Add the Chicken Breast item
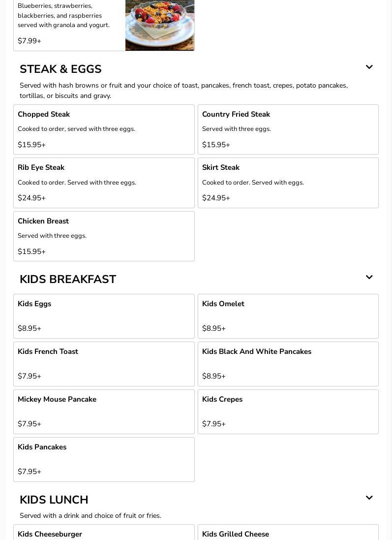Image resolution: width=392 pixels, height=540 pixels. (104, 236)
